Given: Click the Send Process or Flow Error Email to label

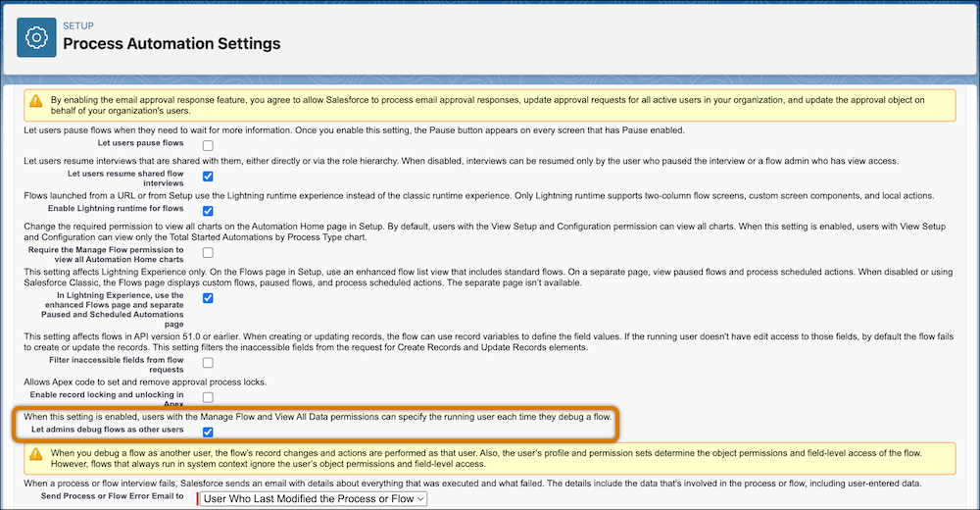Looking at the screenshot, I should 113,496.
